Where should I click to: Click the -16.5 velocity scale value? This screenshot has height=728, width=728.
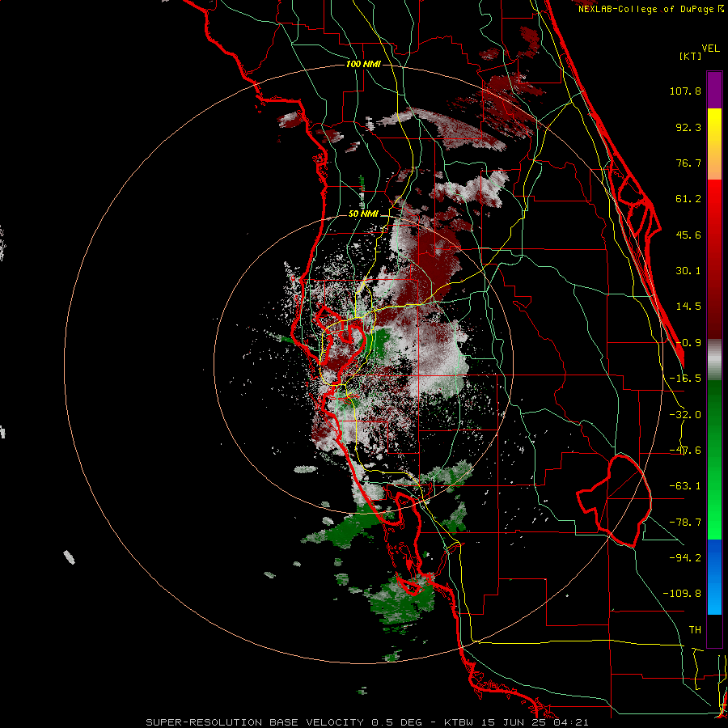click(x=685, y=379)
